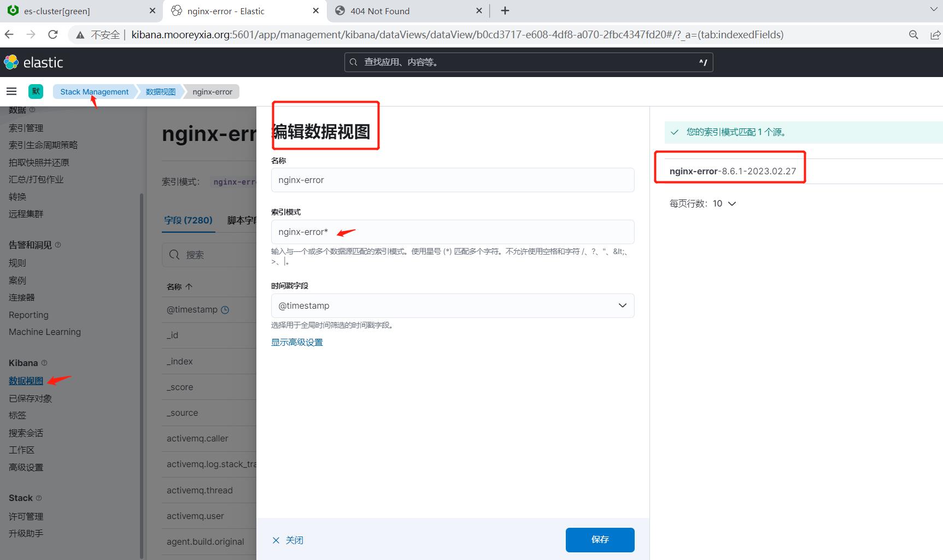Open 已保存对象 in sidebar
Viewport: 943px width, 560px height.
[30, 398]
